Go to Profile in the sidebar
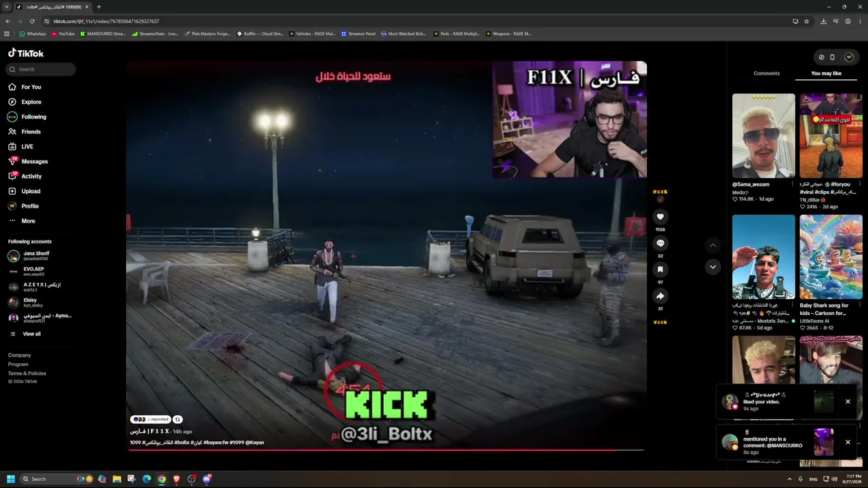Viewport: 868px width, 488px height. pos(23,206)
